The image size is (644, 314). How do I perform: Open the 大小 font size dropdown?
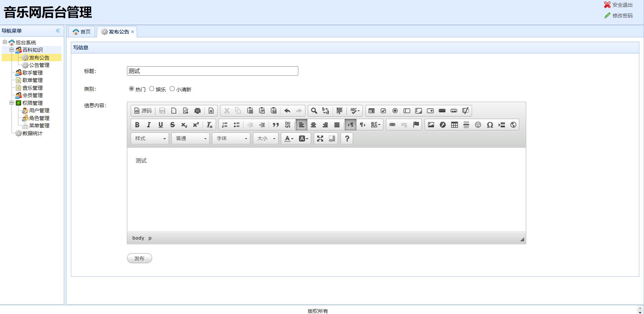[x=266, y=139]
